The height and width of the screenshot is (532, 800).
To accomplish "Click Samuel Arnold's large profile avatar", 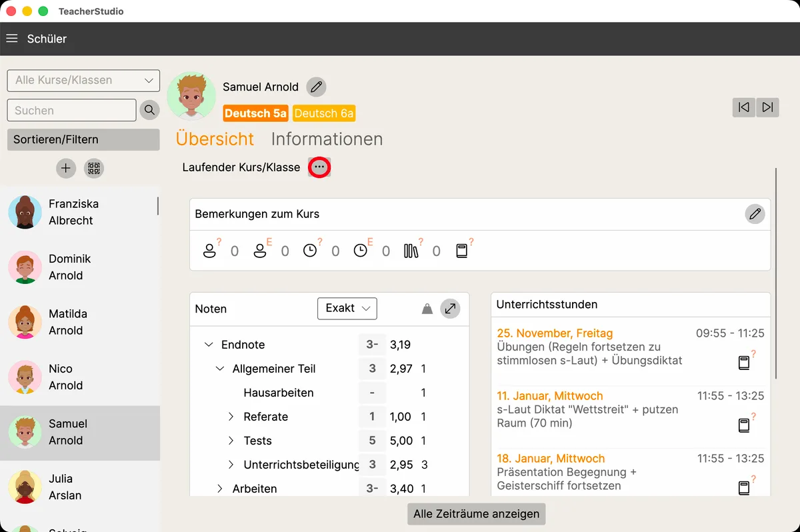I will 191,97.
